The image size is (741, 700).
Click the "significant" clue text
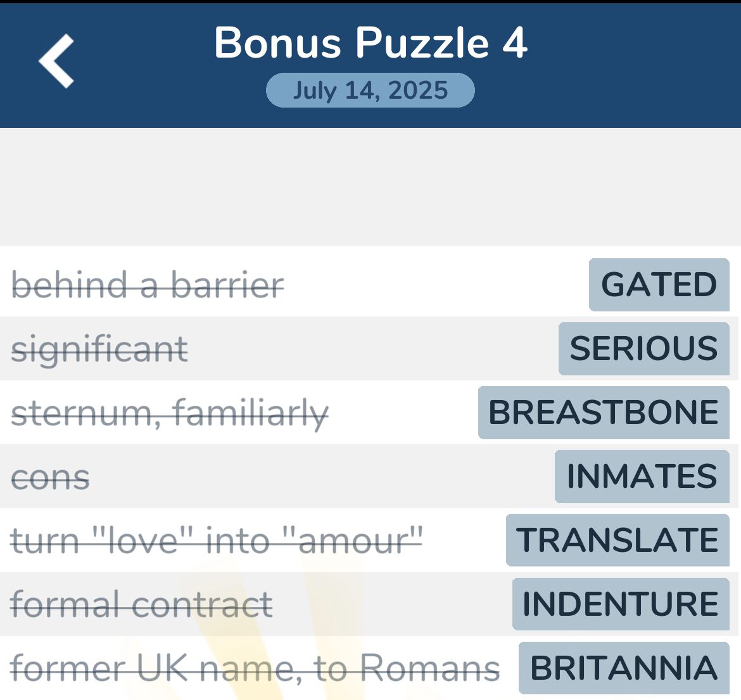point(99,349)
